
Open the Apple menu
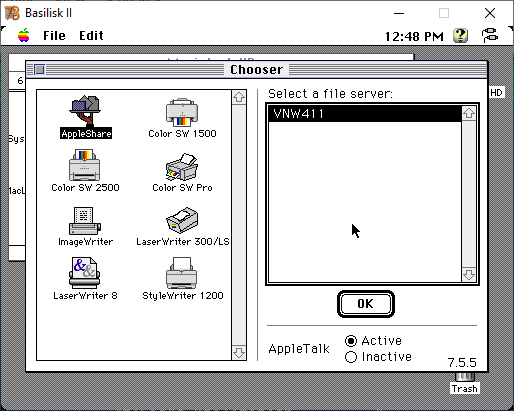tap(24, 35)
